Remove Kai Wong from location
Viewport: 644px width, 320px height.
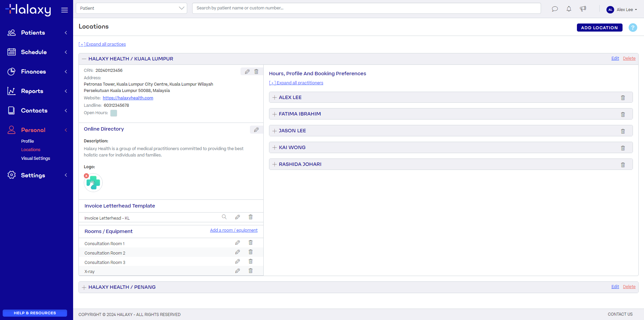623,148
